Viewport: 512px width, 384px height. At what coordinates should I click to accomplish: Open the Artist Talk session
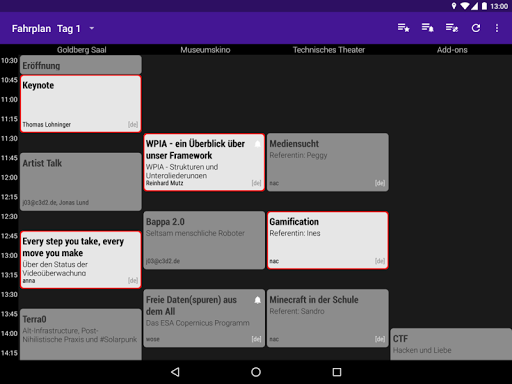tap(81, 182)
